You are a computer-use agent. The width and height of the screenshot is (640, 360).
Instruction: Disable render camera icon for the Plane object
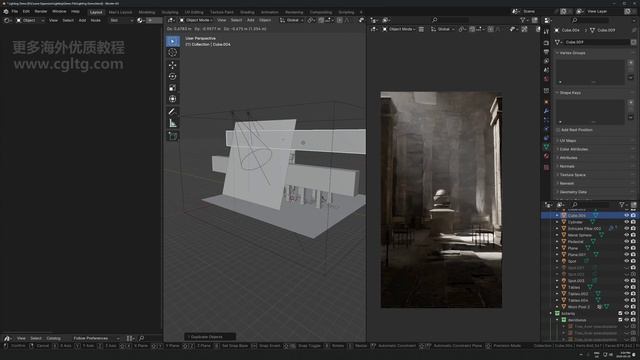click(x=633, y=248)
